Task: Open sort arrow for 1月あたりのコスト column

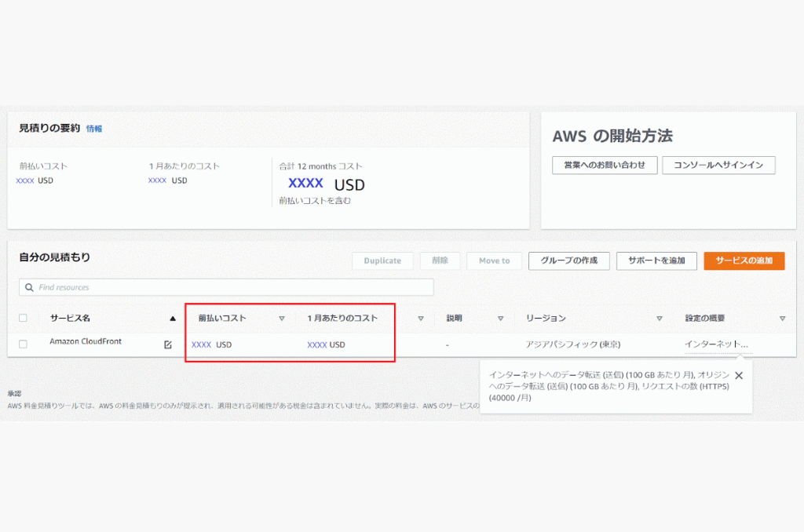Action: pos(421,319)
